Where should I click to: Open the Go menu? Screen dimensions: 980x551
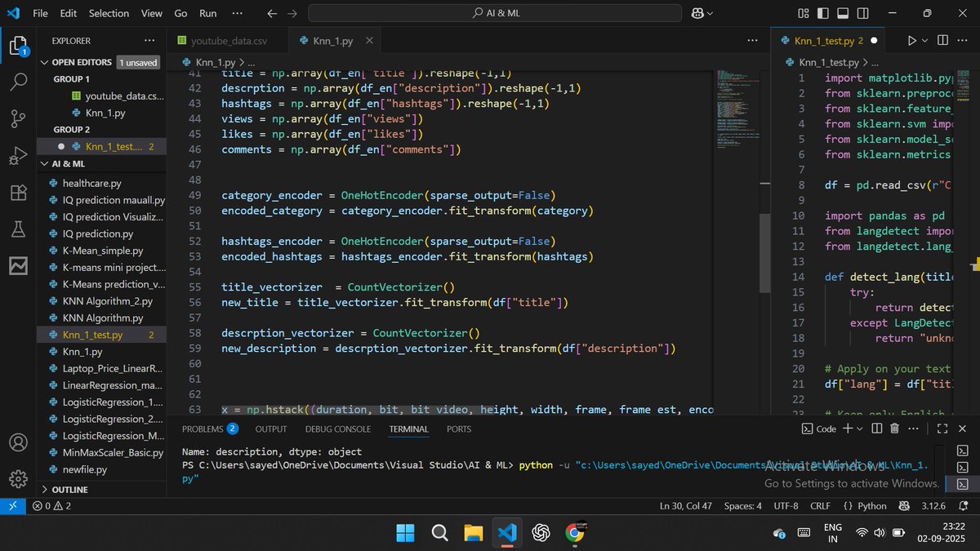pyautogui.click(x=181, y=14)
